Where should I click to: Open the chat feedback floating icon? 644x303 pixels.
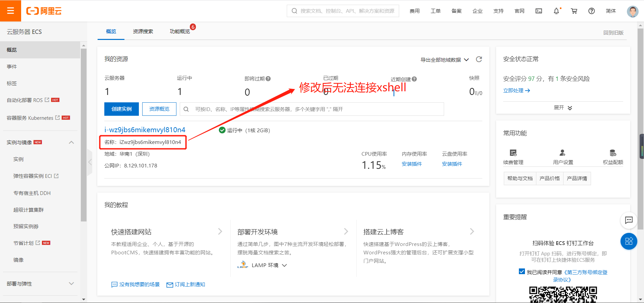pyautogui.click(x=629, y=220)
